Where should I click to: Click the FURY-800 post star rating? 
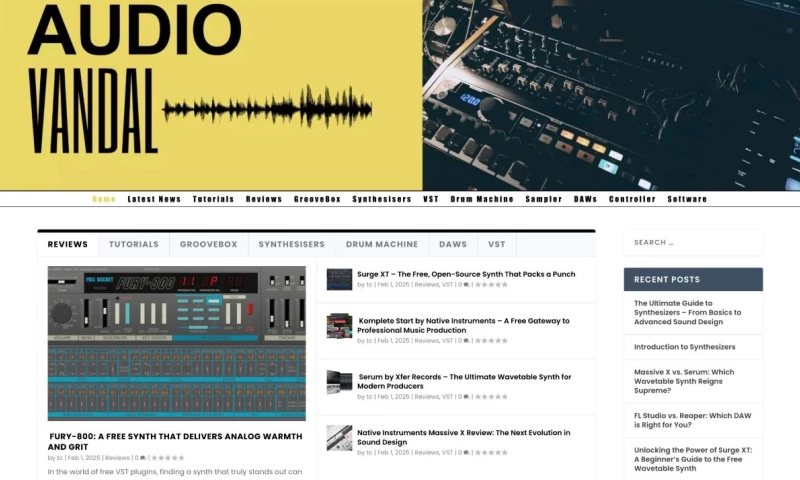(x=168, y=458)
